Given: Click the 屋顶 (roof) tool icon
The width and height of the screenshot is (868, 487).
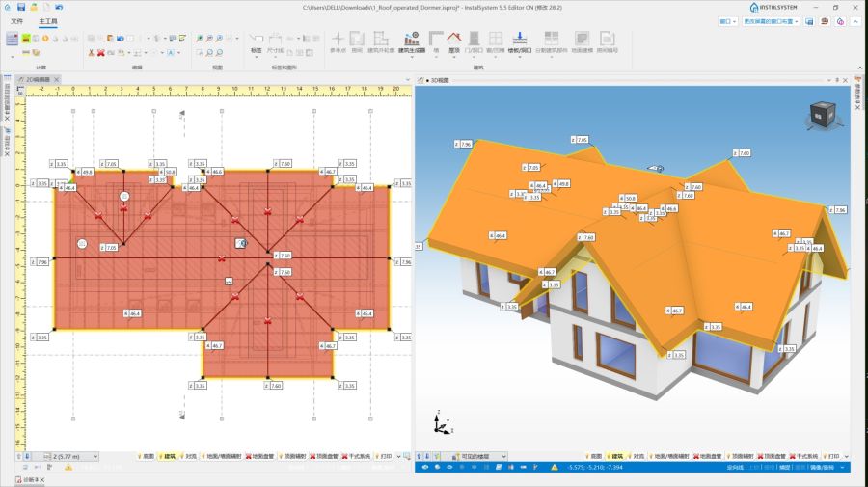Looking at the screenshot, I should coord(454,41).
